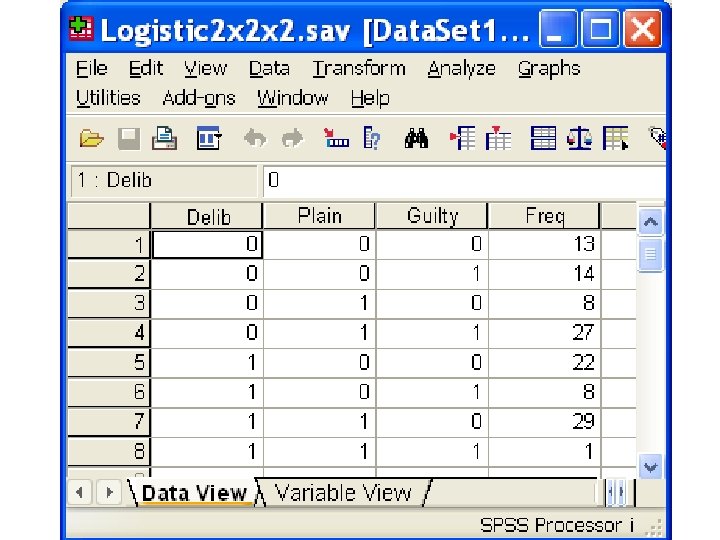Click the '1 : Delib' cell reference box

(164, 180)
